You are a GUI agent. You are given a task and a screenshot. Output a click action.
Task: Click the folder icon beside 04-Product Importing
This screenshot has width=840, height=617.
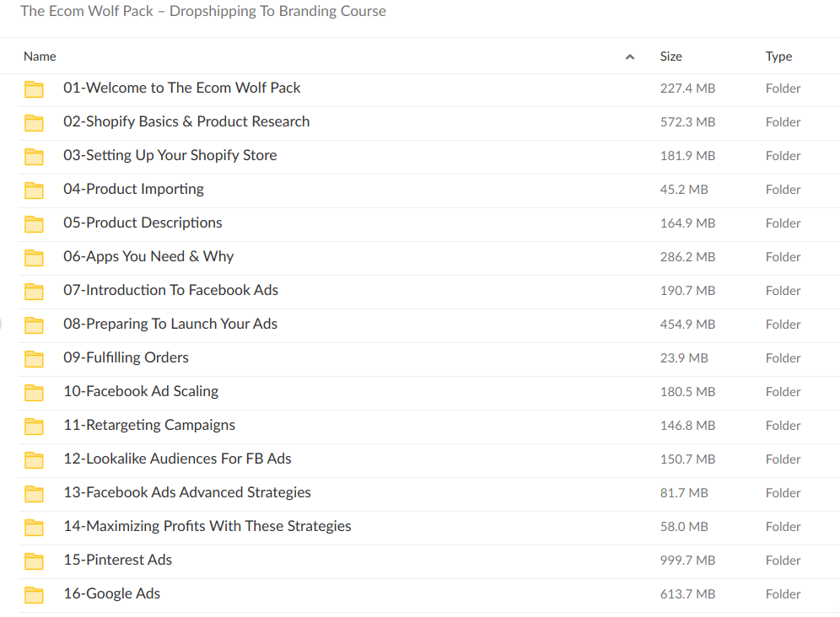[x=34, y=189]
